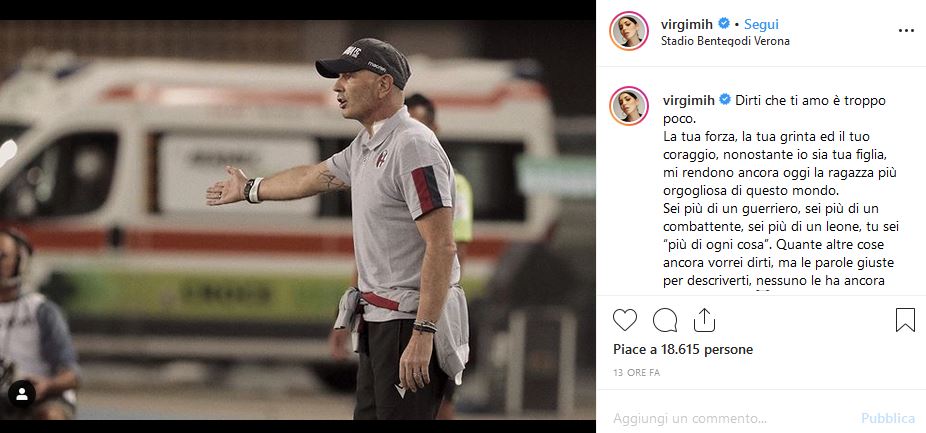Click the verified badge in header
This screenshot has width=926, height=433.
coord(724,24)
